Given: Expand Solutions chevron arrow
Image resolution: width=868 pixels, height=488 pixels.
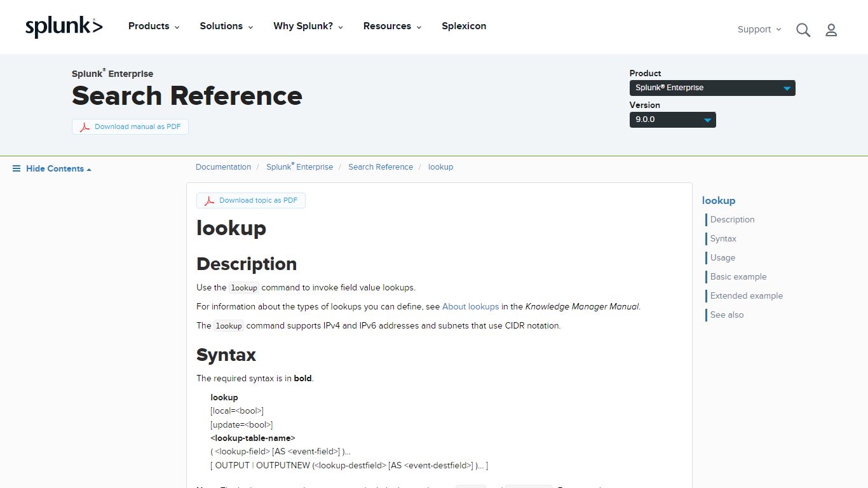Looking at the screenshot, I should tap(250, 27).
